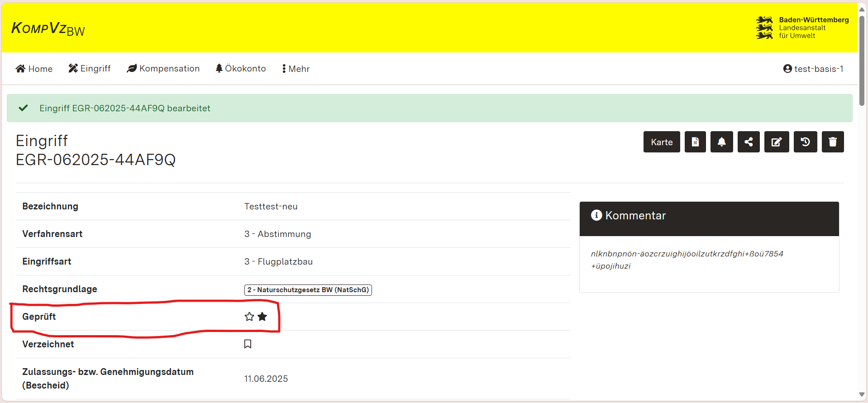Open the Kompensation navigation item
This screenshot has height=403, width=868.
[x=163, y=69]
